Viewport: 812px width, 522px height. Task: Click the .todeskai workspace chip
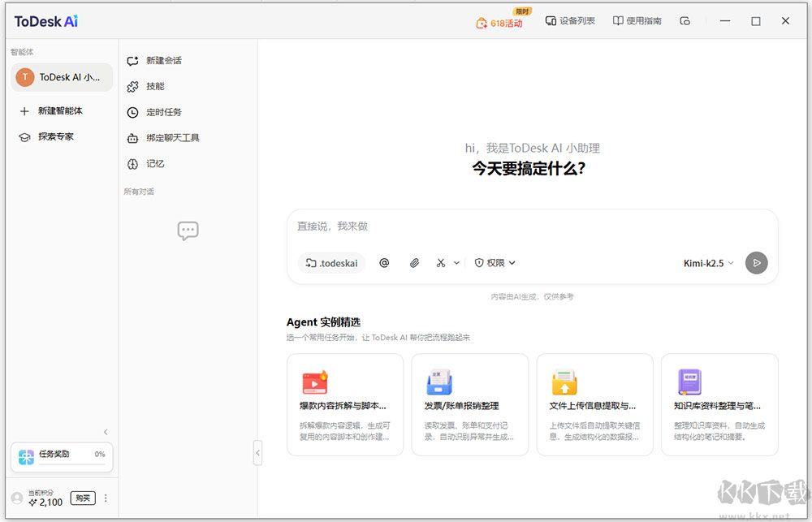pyautogui.click(x=331, y=263)
